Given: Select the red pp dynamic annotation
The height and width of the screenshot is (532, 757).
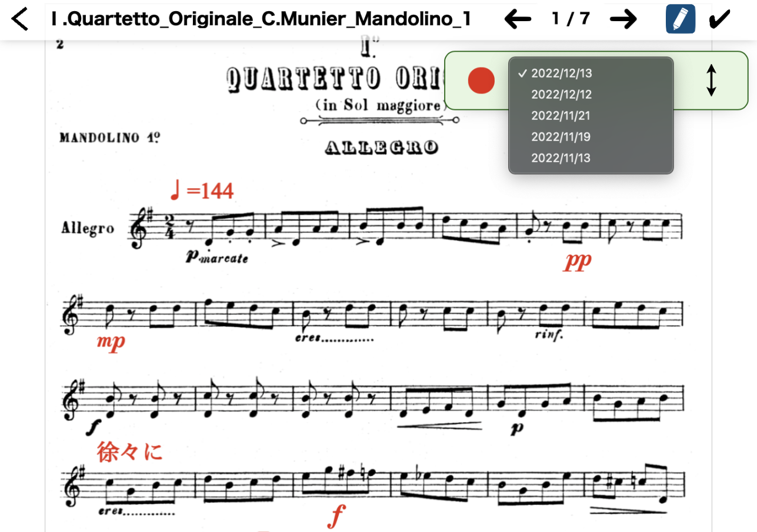Looking at the screenshot, I should [x=577, y=262].
